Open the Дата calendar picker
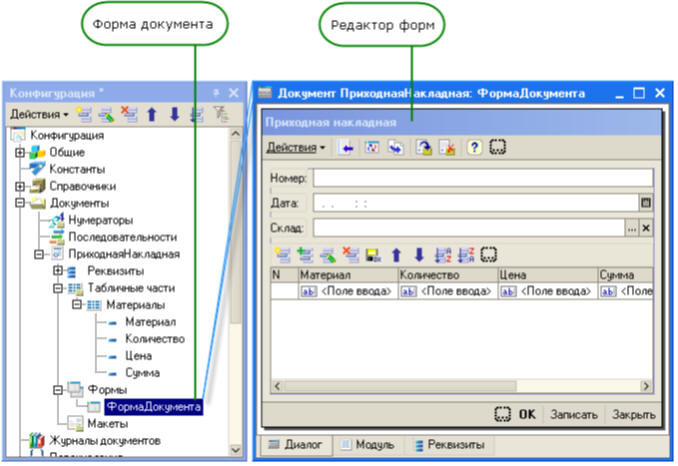Screen dimensions: 678x466 coord(646,203)
